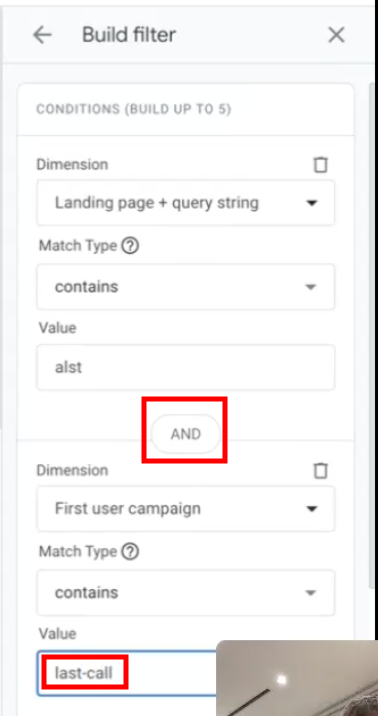Click the first Dimension label
Screen dimensions: 378x716
[72, 164]
